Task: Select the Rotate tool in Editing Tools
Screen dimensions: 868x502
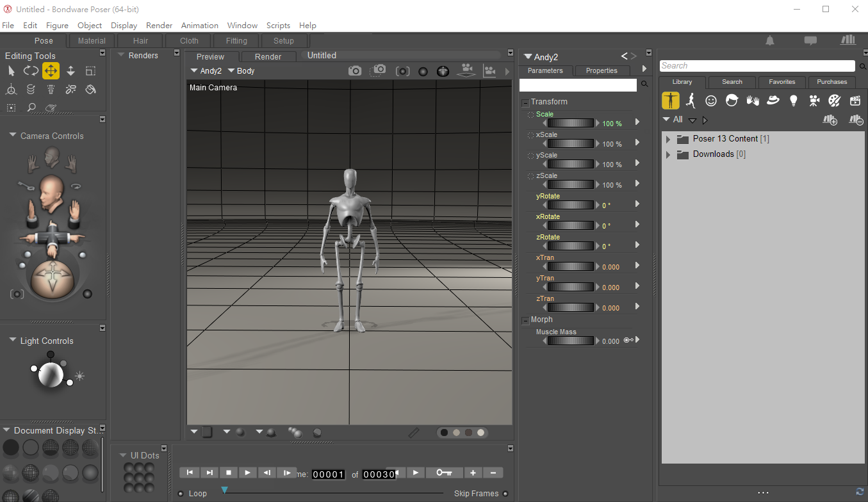Action: tap(31, 71)
